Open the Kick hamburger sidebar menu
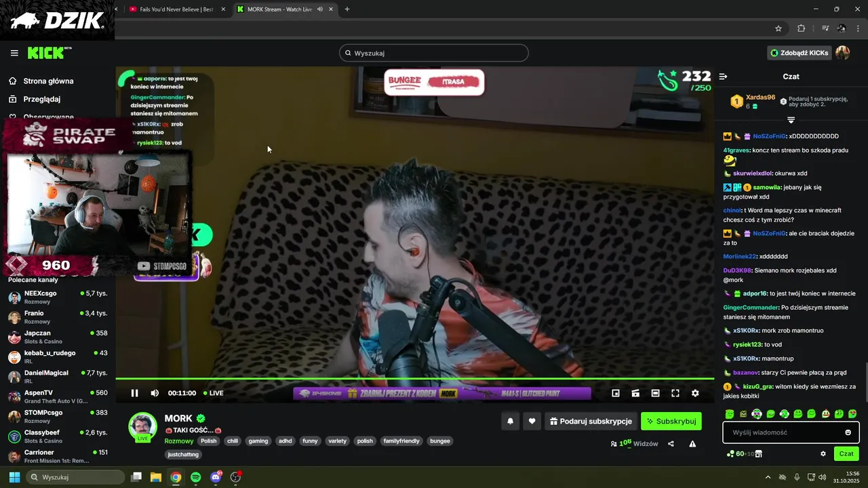Image resolution: width=868 pixels, height=488 pixels. (14, 53)
